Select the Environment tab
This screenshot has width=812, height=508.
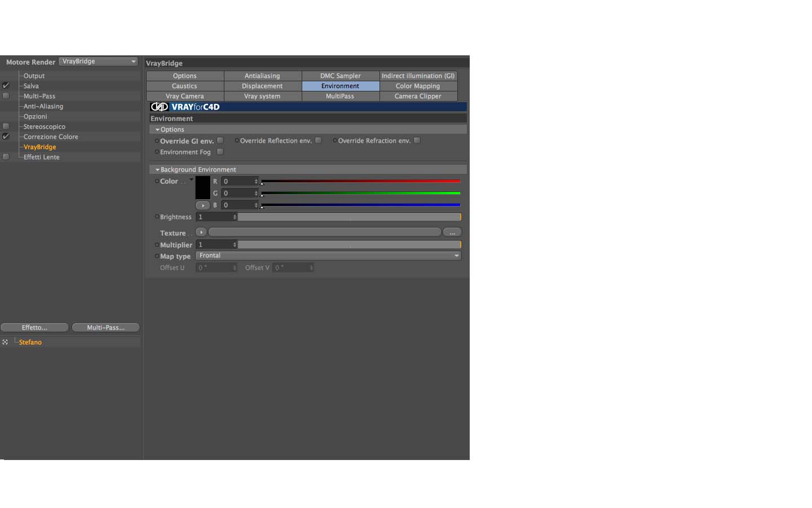coord(341,86)
